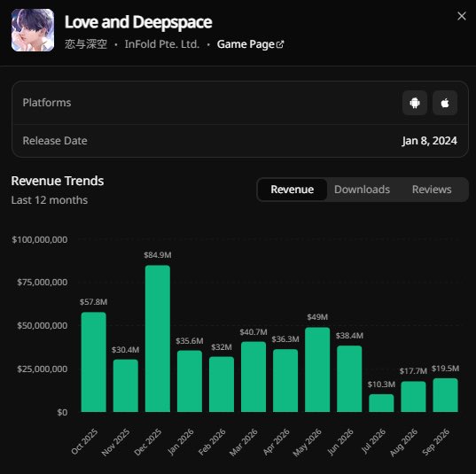Click the InFold Pte. Ltd. publisher name
The image size is (476, 474).
162,44
